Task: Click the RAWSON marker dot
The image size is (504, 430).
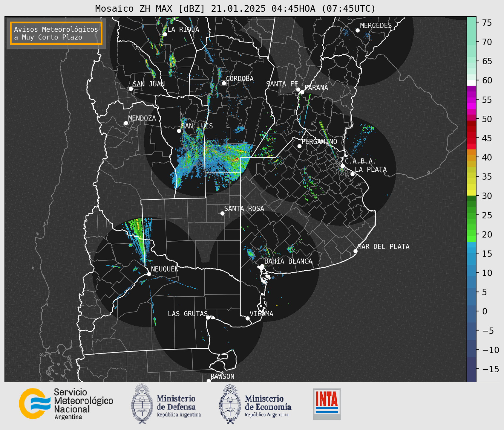Action: point(209,381)
